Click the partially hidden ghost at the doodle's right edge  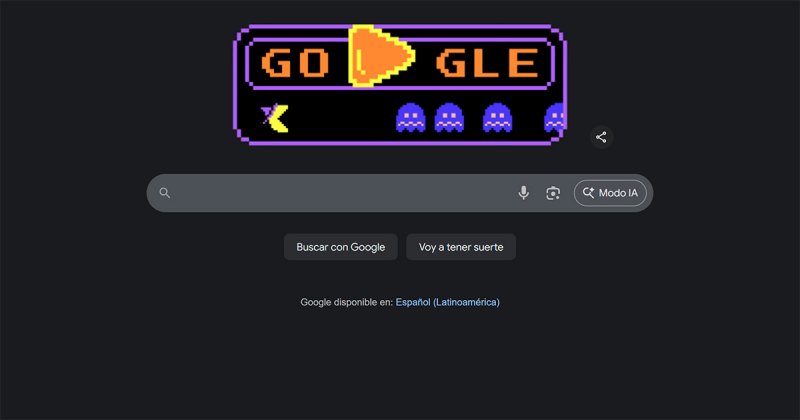pos(554,118)
